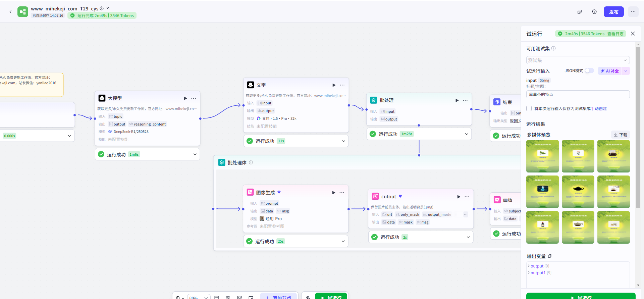Expand the 大模型 运行成功 result panel

click(195, 154)
